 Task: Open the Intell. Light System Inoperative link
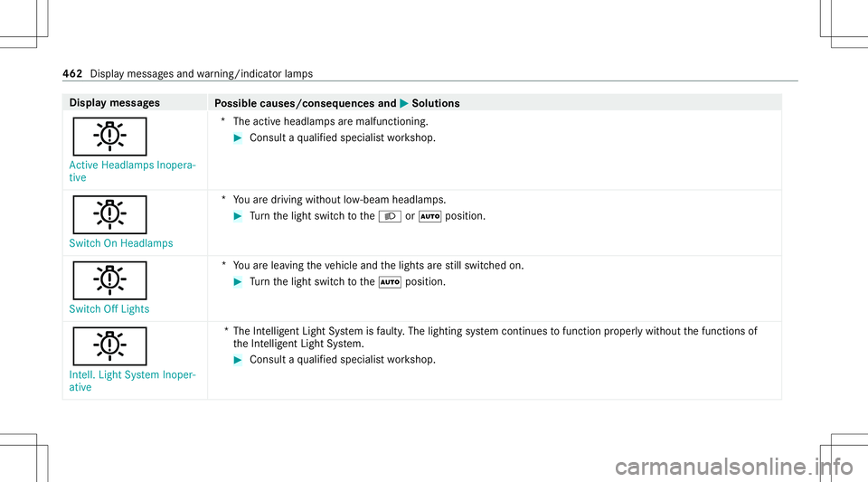click(132, 381)
